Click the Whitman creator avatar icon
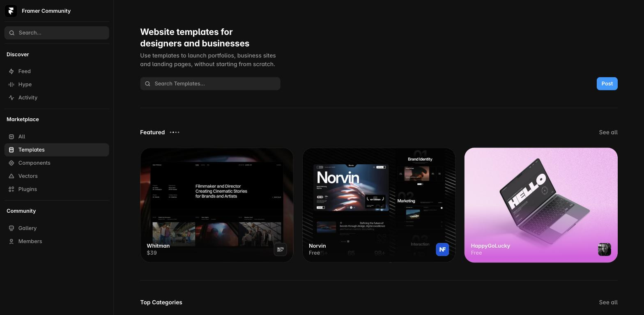This screenshot has height=315, width=644. 281,249
